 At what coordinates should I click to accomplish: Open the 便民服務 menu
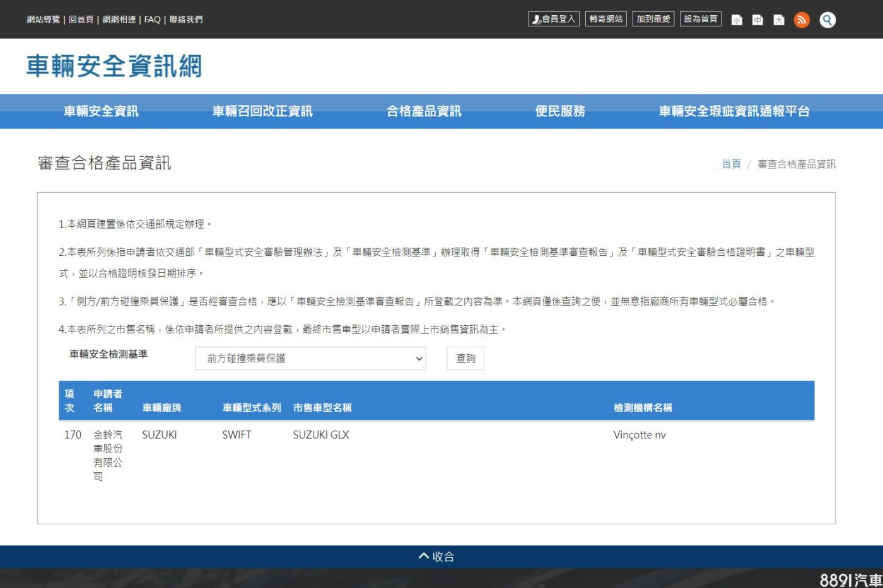(560, 112)
